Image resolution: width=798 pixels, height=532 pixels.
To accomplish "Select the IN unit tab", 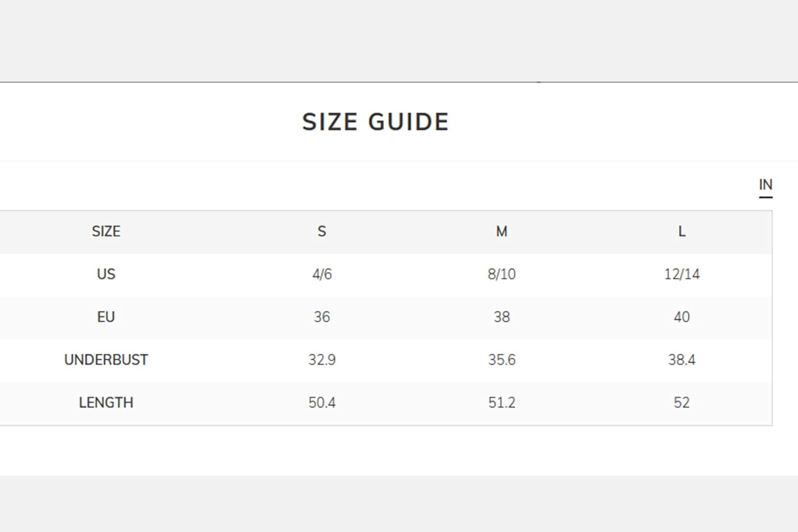I will point(766,185).
